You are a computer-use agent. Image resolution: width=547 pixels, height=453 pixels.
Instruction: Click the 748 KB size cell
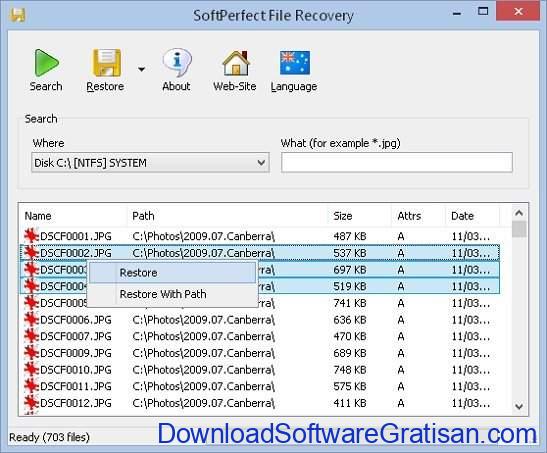[x=350, y=370]
